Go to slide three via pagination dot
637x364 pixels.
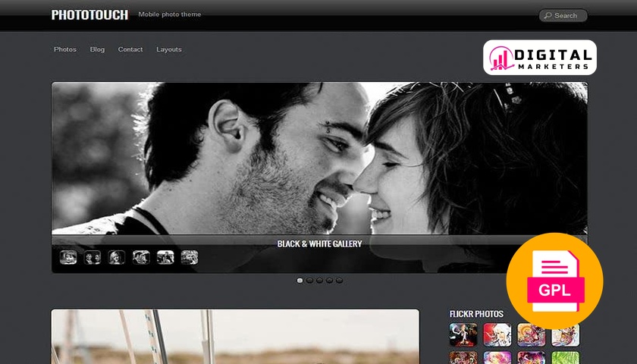tap(320, 281)
